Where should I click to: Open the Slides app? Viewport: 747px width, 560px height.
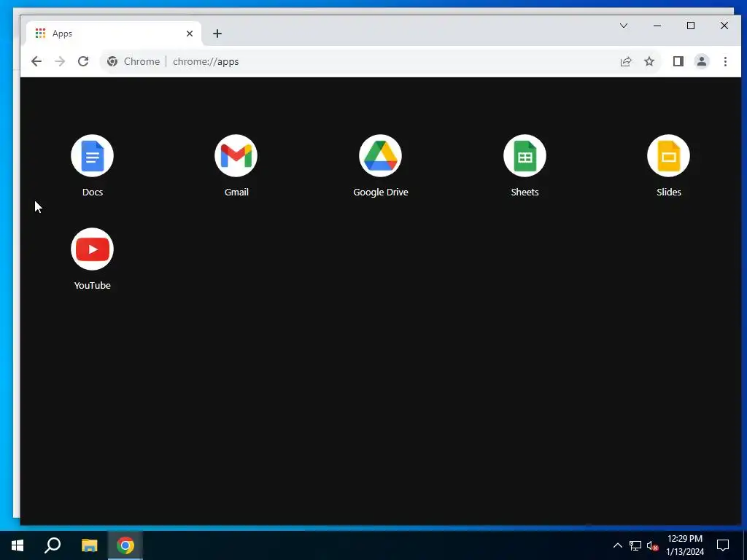click(x=668, y=156)
